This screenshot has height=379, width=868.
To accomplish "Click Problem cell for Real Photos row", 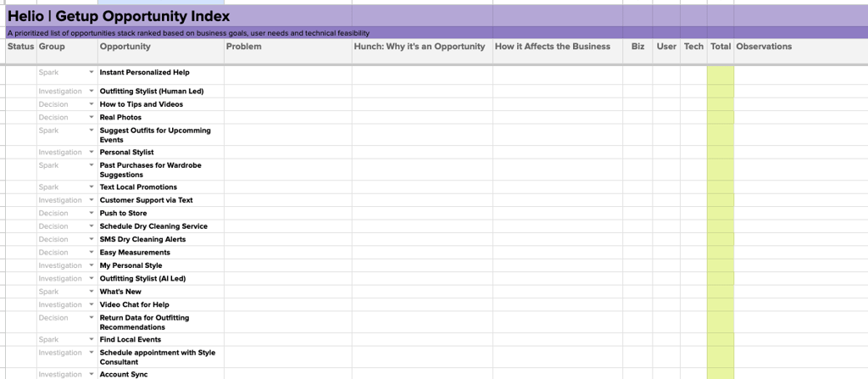I will coord(288,118).
